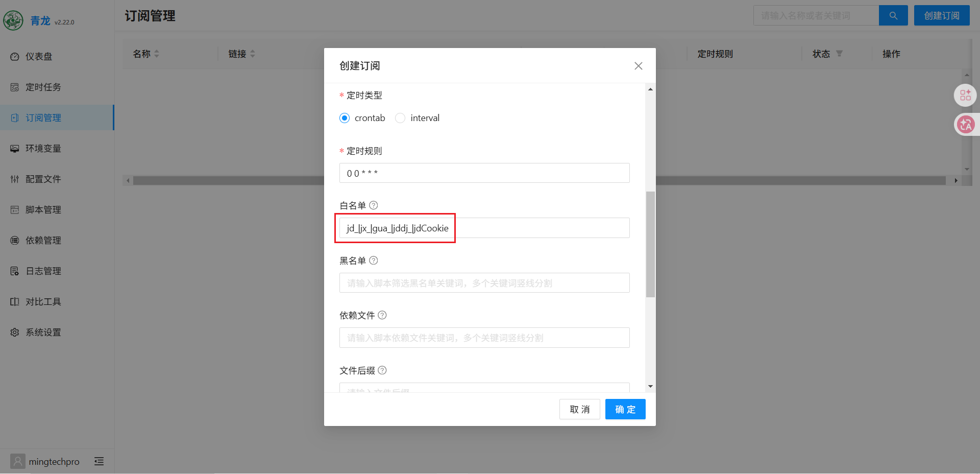Click the dialog's vertical scrollbar thumb
This screenshot has height=474, width=980.
pyautogui.click(x=650, y=244)
